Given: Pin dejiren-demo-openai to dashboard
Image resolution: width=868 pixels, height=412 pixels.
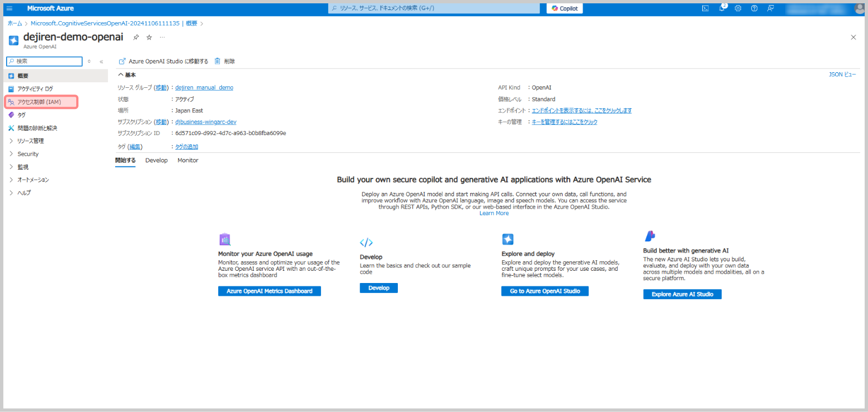Looking at the screenshot, I should coord(136,37).
